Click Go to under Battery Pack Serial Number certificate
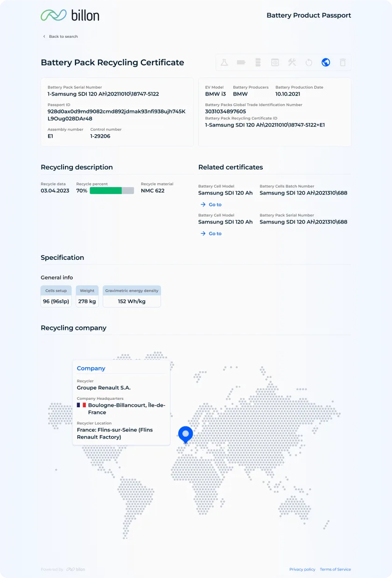The width and height of the screenshot is (392, 578). click(x=211, y=233)
